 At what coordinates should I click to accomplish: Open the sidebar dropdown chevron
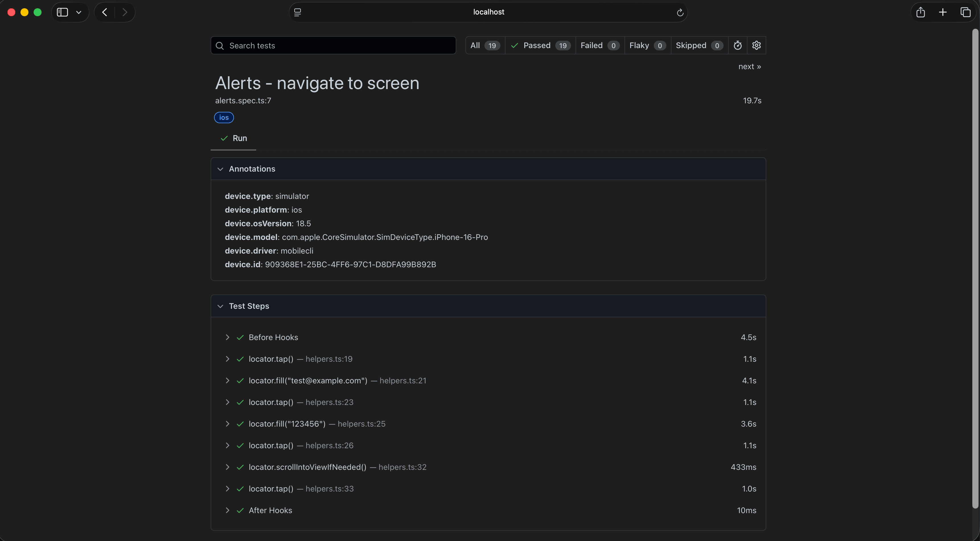[x=79, y=12]
